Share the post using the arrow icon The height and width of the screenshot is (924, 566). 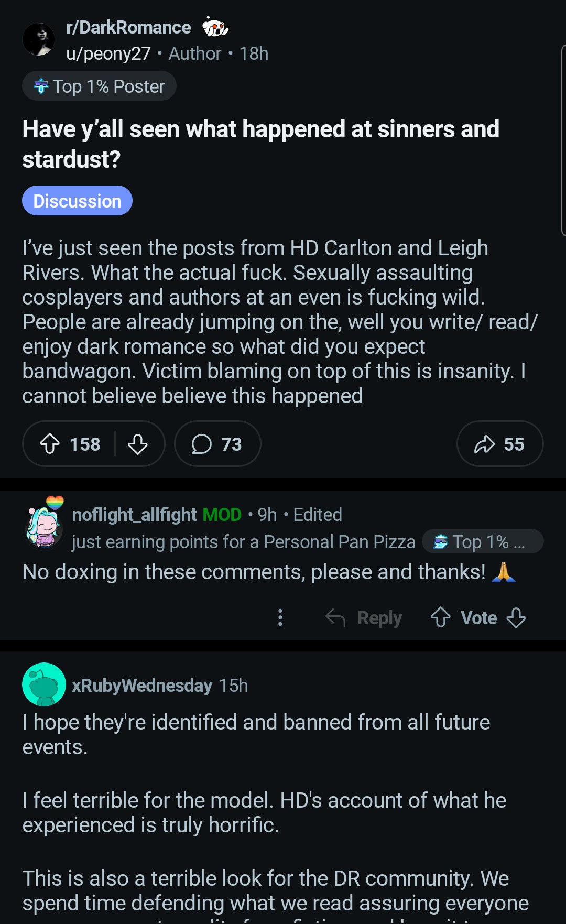(x=499, y=444)
